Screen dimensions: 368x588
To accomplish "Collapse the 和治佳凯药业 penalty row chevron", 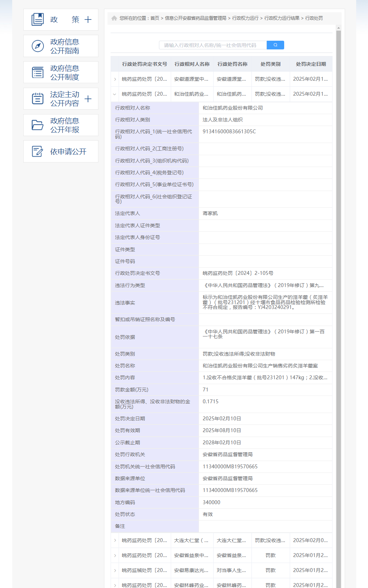I will 115,94.
